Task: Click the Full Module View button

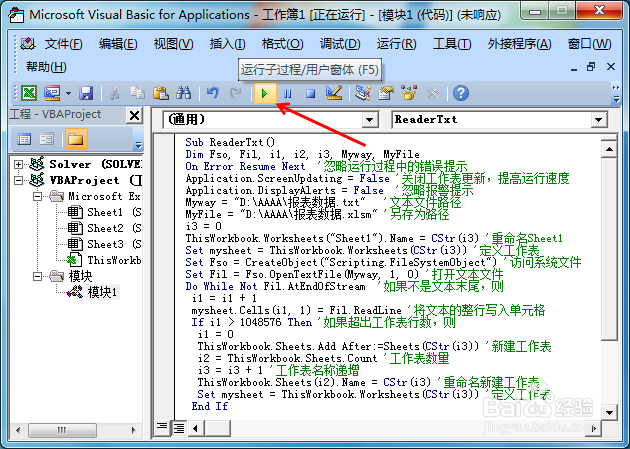Action: tap(178, 428)
